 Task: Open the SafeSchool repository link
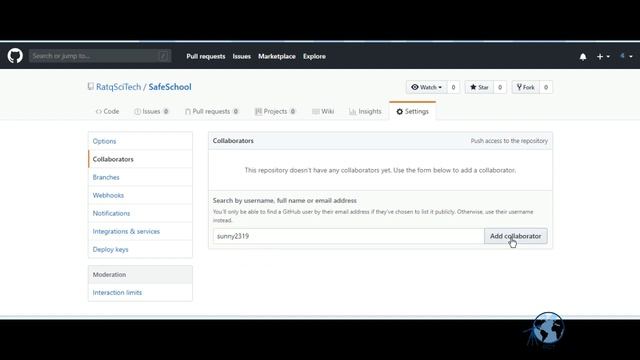(x=170, y=87)
